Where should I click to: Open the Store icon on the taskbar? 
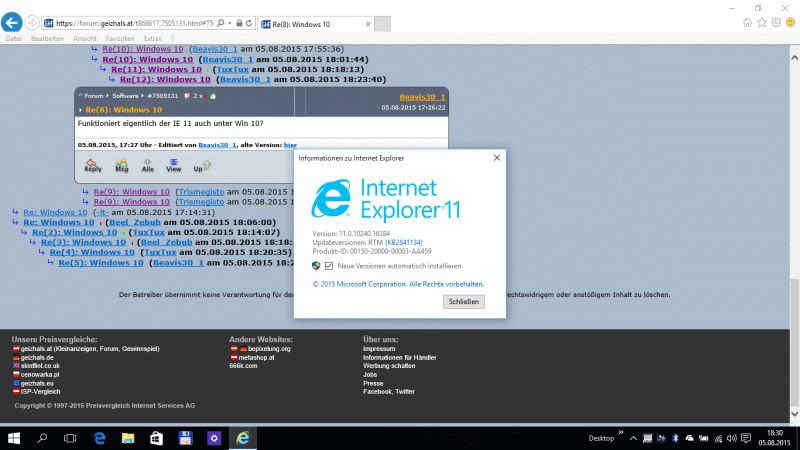[x=156, y=438]
